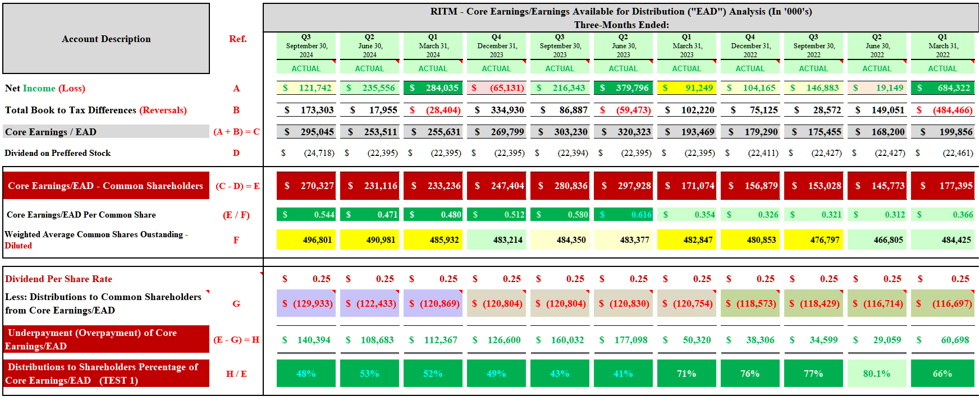Click the "Underpayment (Overpayment) of Core Earnings/EAD" label

pyautogui.click(x=106, y=339)
